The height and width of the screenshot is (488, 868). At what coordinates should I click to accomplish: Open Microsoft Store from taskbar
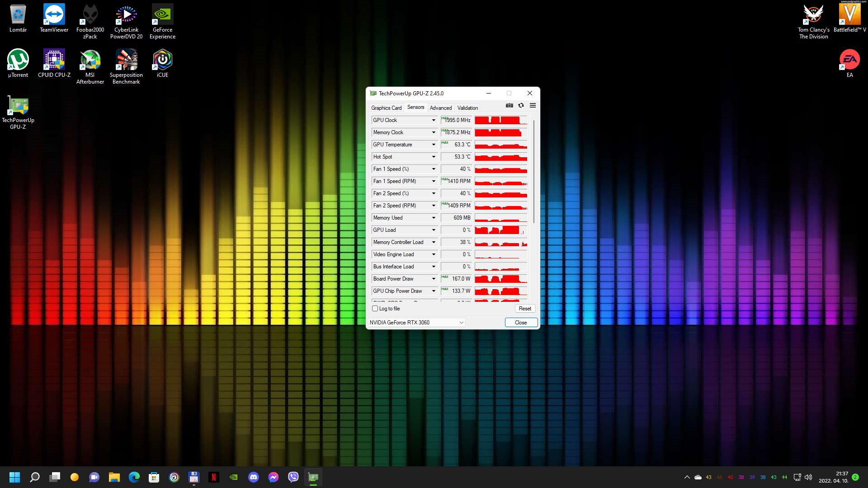pos(154,477)
